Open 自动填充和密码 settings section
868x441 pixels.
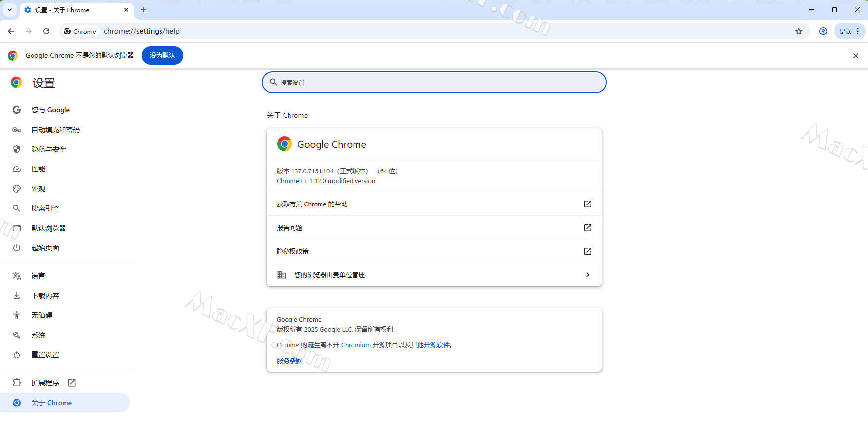pyautogui.click(x=65, y=130)
